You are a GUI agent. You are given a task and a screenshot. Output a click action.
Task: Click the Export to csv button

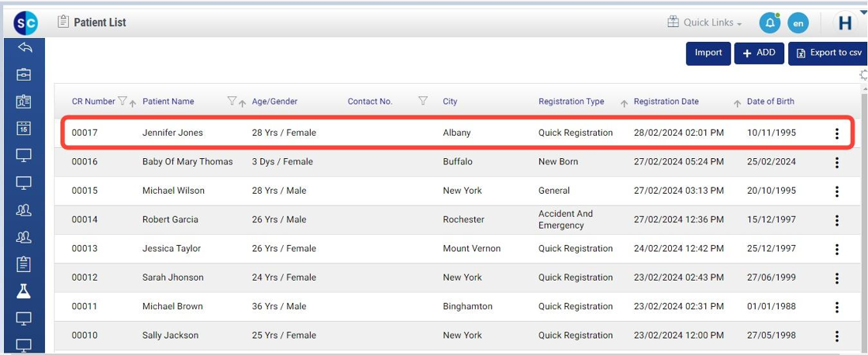click(x=828, y=53)
